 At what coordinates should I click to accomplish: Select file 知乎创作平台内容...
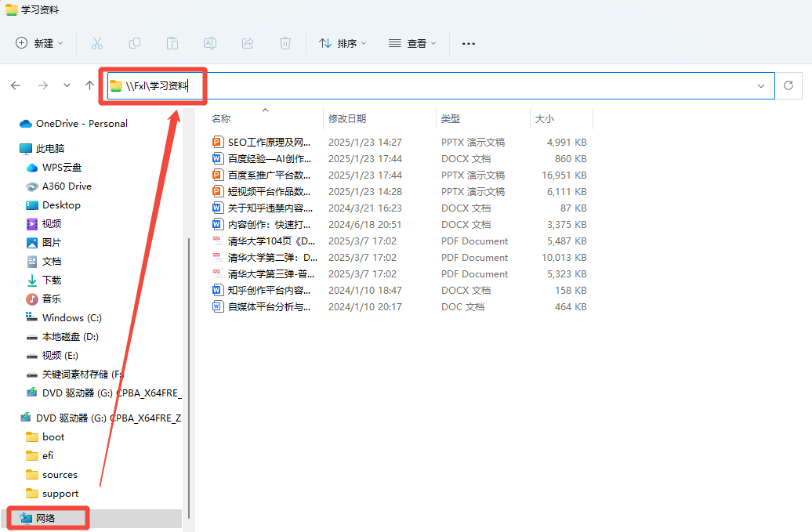tap(270, 291)
